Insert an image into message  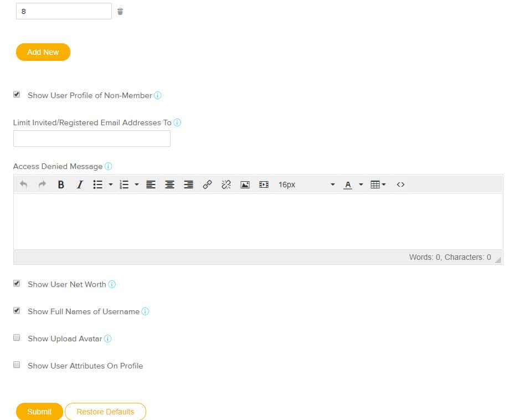245,185
